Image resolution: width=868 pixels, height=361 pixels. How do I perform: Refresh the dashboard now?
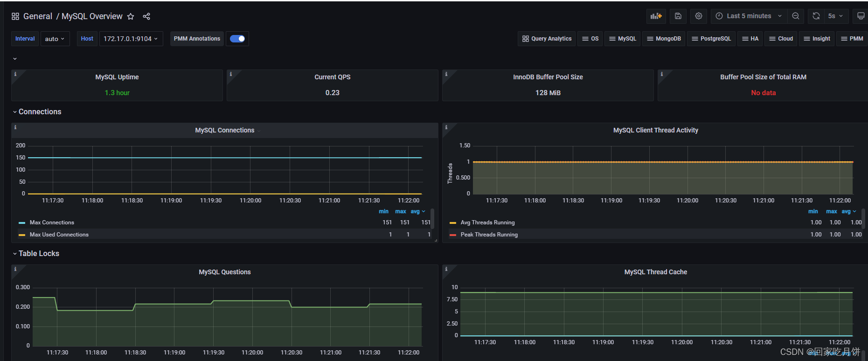click(816, 16)
